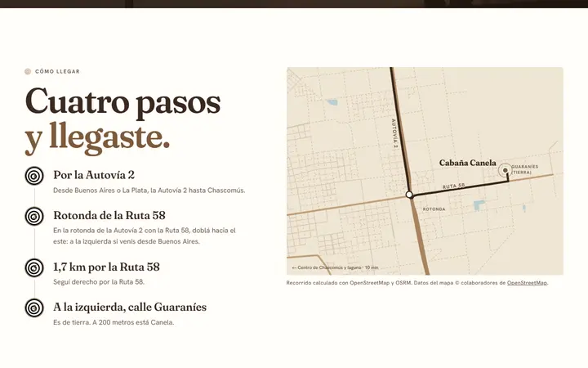
Task: Click the step icon beside Rotonda de la Ruta 58
Action: point(34,216)
